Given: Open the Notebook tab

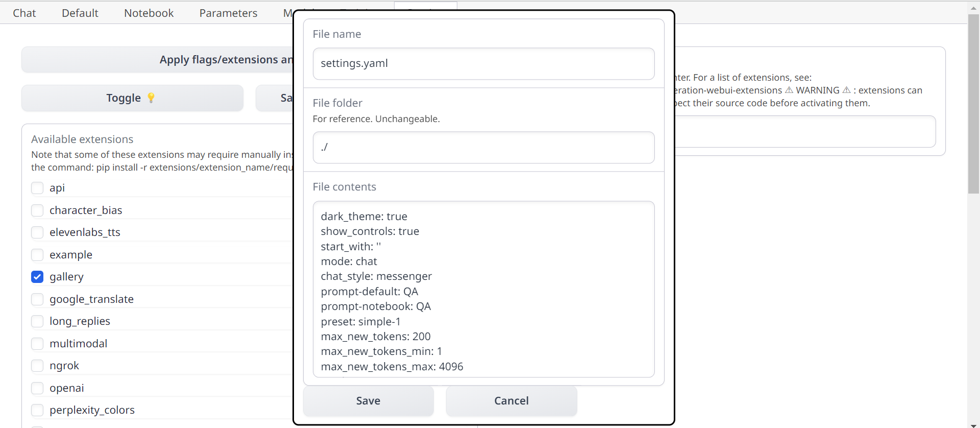Looking at the screenshot, I should [x=149, y=13].
